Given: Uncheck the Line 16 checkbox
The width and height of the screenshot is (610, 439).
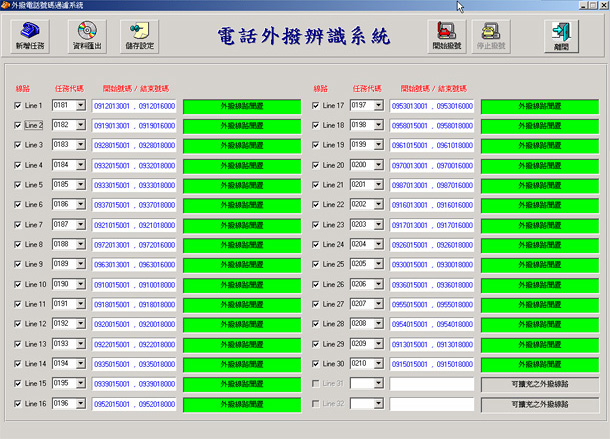Looking at the screenshot, I should (18, 404).
